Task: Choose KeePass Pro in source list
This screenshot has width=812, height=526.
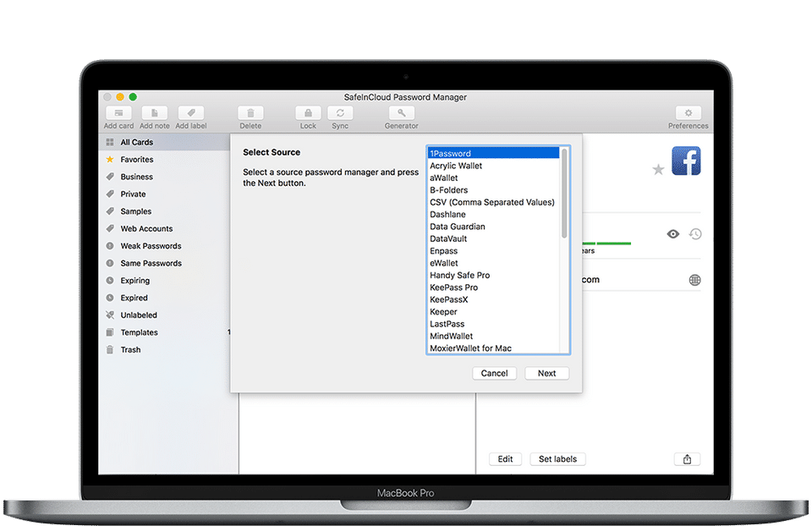Action: 493,288
